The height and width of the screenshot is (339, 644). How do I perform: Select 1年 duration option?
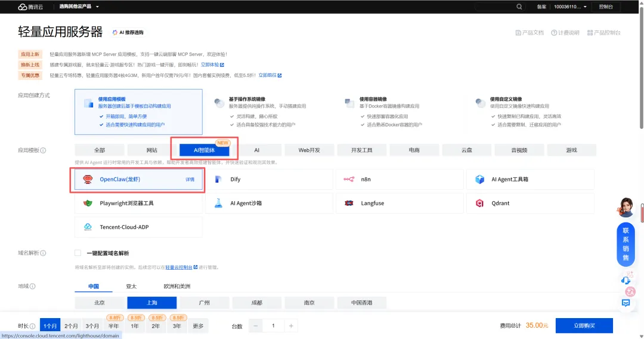[x=135, y=326]
